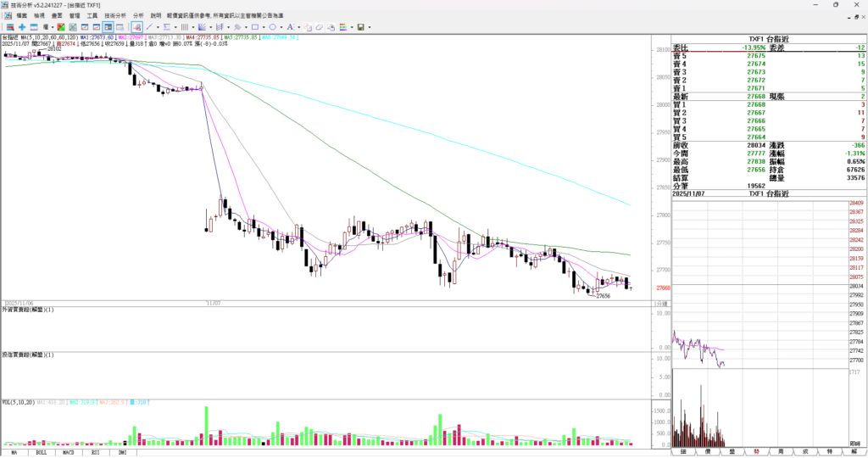Open the 技術分析 menu

(x=115, y=15)
